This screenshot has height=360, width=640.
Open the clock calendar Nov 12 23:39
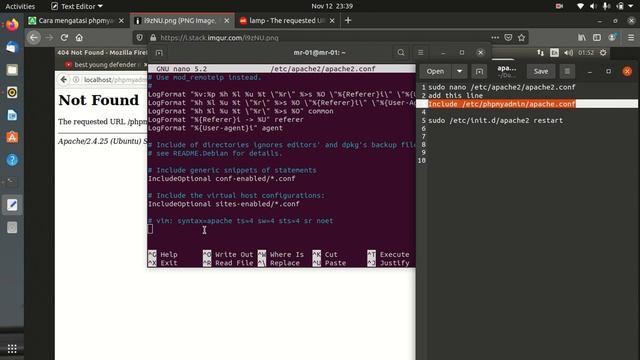332,6
